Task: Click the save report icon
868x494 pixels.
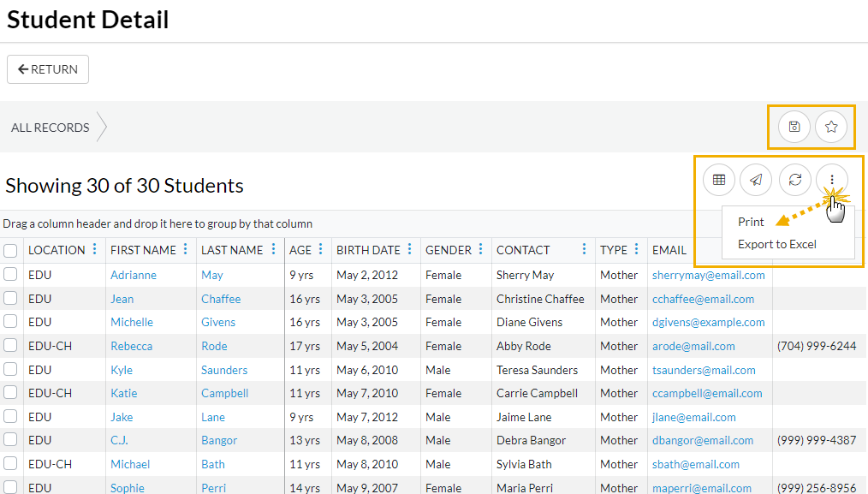Action: 794,128
